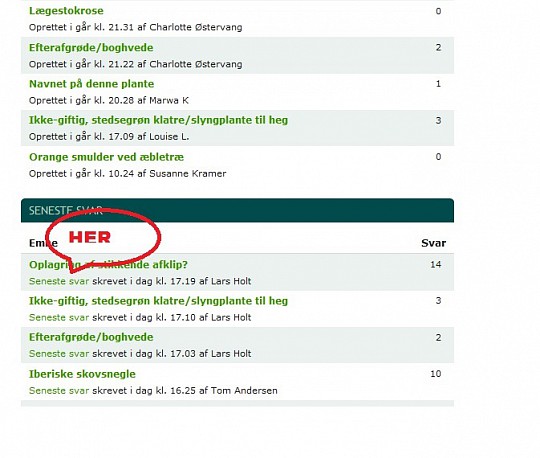Click the red HER speech bubble annotation
Screen dimensions: 540x458
103,237
